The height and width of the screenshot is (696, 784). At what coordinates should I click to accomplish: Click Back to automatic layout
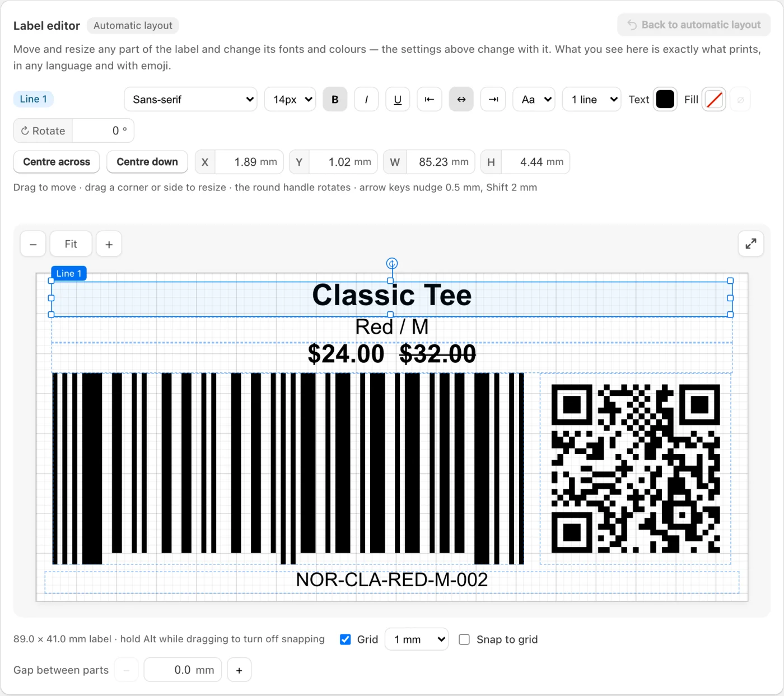point(694,25)
